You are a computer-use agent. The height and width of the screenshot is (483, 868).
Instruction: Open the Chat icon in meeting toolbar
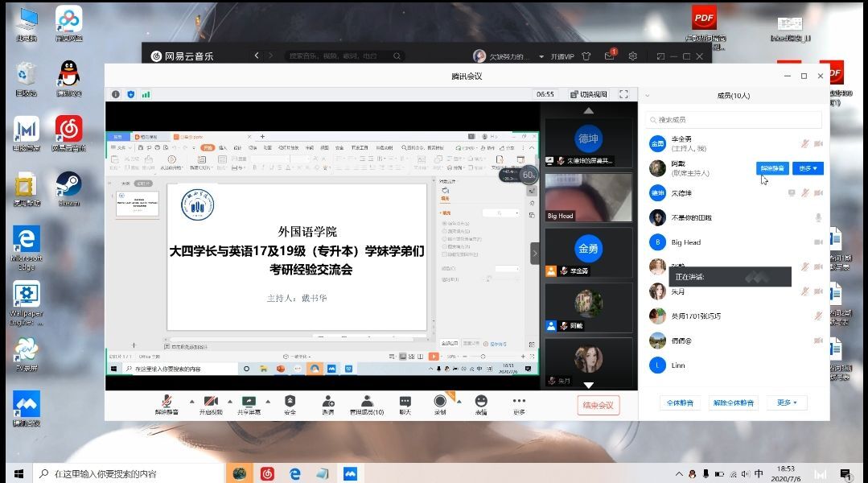coord(405,401)
